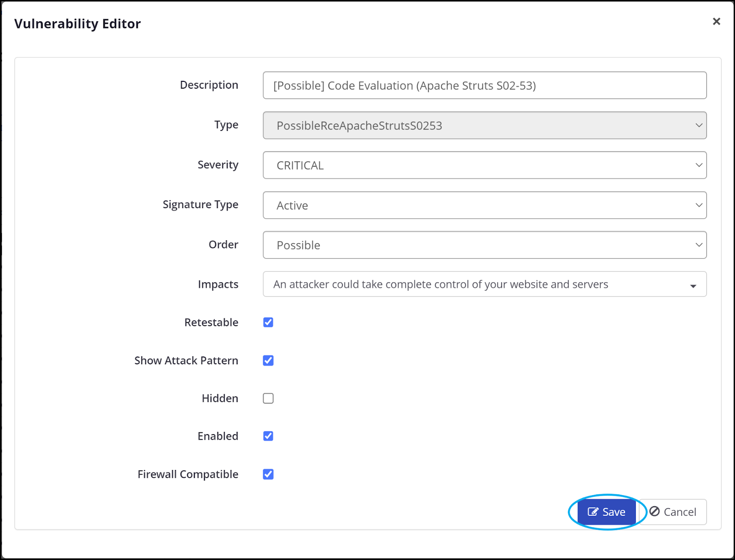Cancel editing the vulnerability

(673, 511)
